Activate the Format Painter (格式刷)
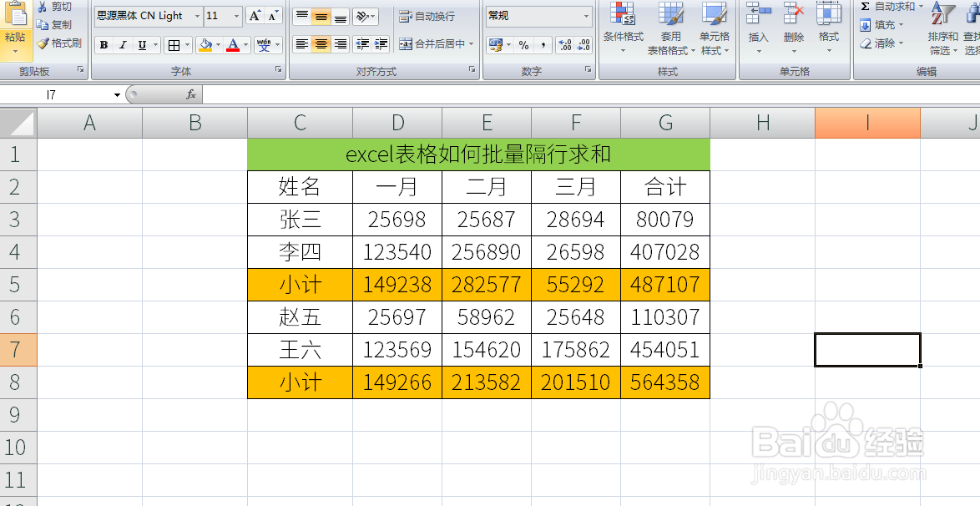This screenshot has width=980, height=506. click(59, 43)
